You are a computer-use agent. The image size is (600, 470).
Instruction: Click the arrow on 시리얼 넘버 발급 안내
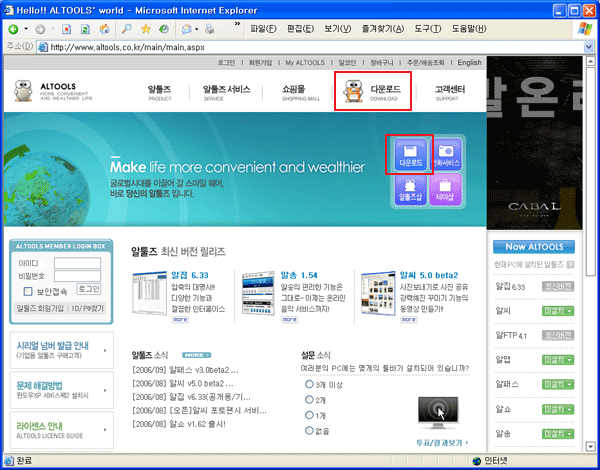(x=105, y=350)
